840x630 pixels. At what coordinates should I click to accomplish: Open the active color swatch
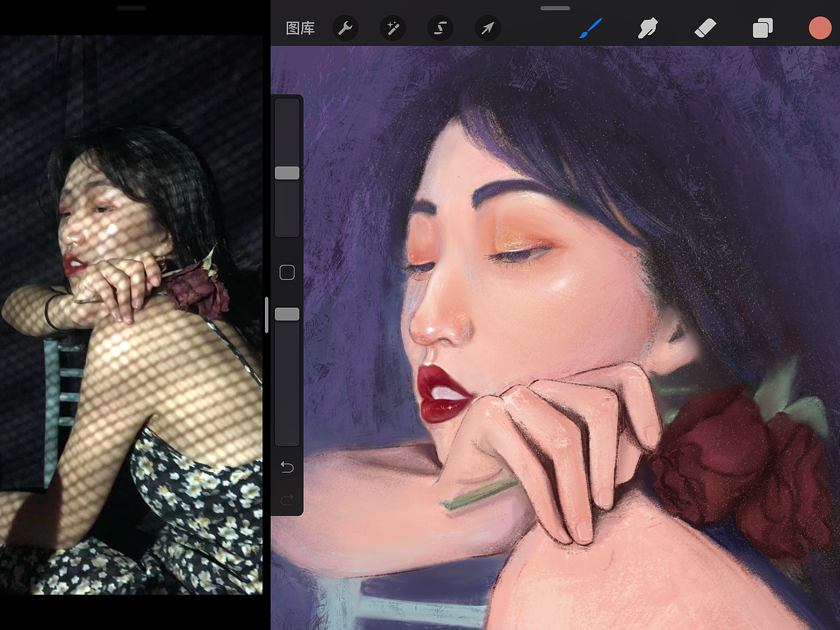click(x=820, y=28)
